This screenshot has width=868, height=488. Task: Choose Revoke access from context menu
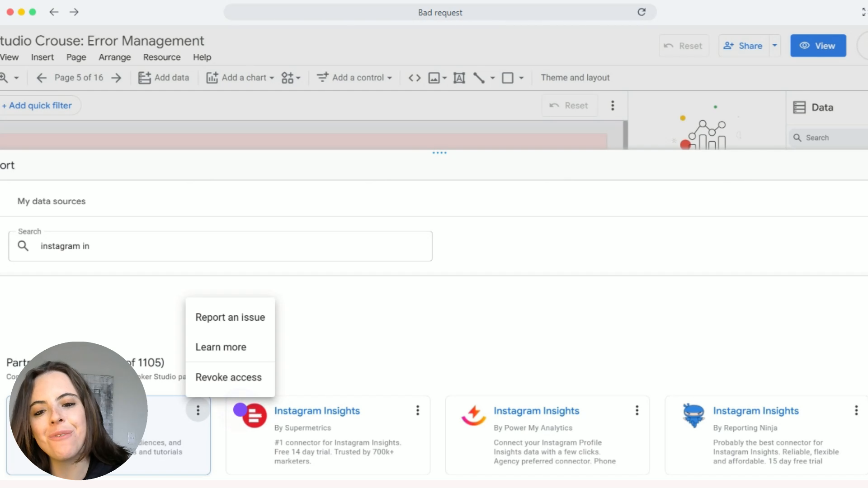pos(228,377)
